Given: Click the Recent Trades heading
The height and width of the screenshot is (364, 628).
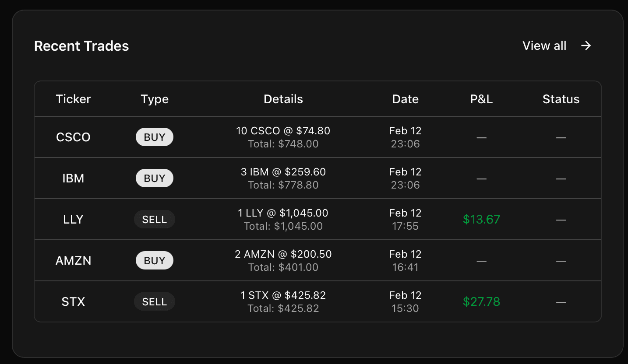Looking at the screenshot, I should coord(81,45).
